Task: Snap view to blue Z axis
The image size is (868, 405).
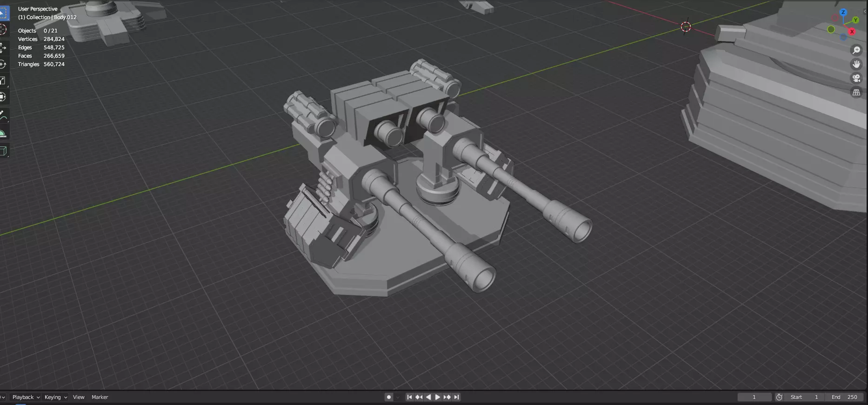Action: [x=843, y=13]
